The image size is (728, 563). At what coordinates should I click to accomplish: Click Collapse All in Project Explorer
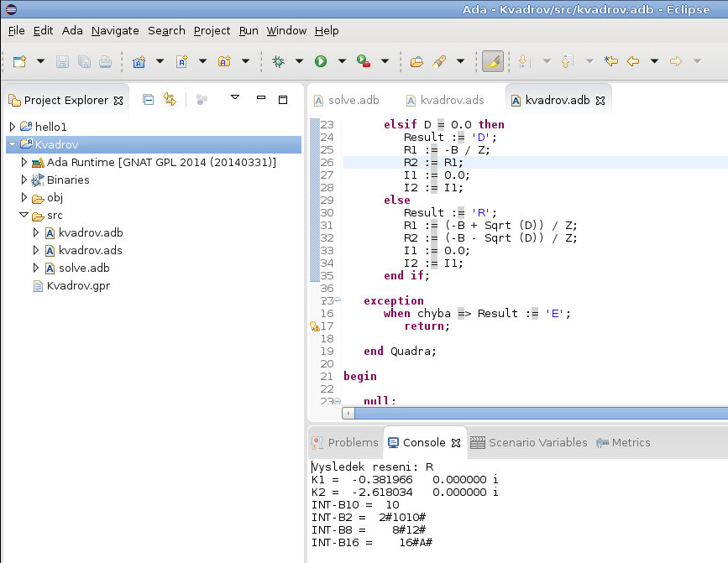[148, 99]
